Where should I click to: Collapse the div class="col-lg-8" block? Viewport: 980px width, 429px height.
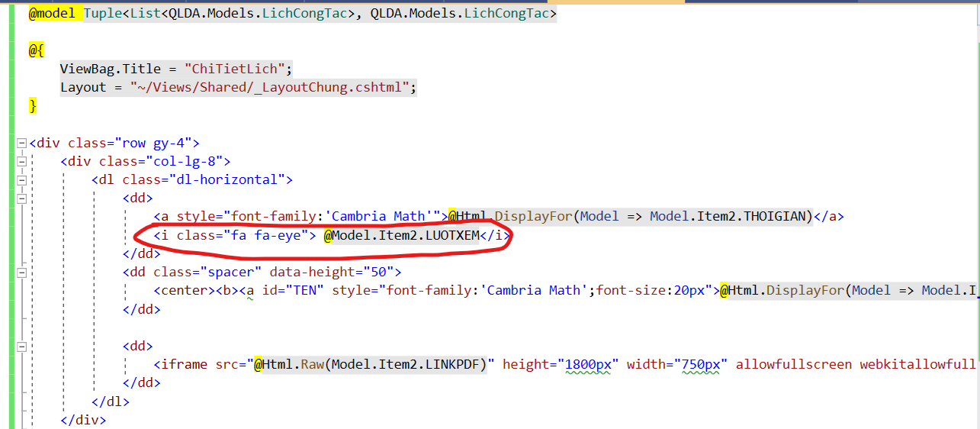pyautogui.click(x=22, y=162)
